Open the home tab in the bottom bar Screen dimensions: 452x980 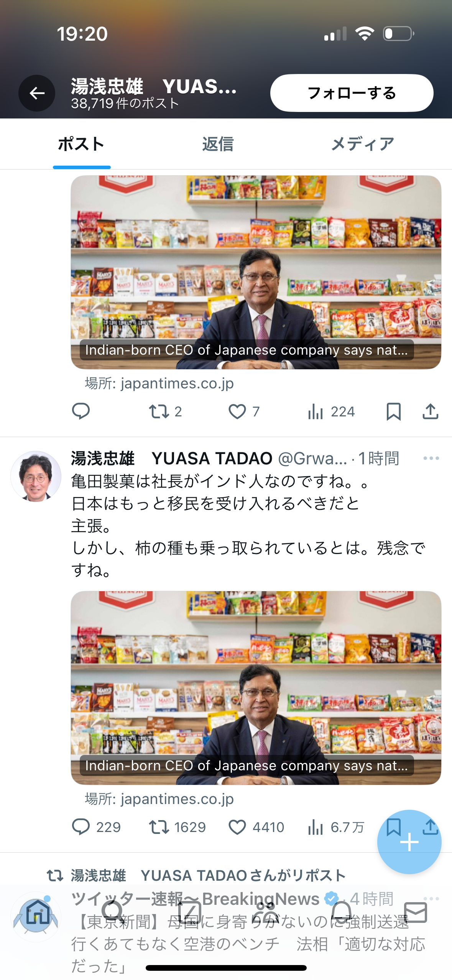pyautogui.click(x=36, y=913)
